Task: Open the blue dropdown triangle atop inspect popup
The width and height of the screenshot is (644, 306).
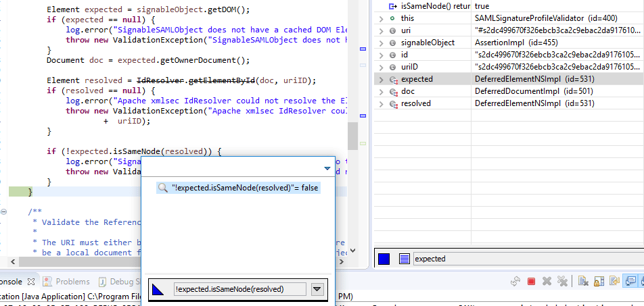Action: pyautogui.click(x=327, y=168)
